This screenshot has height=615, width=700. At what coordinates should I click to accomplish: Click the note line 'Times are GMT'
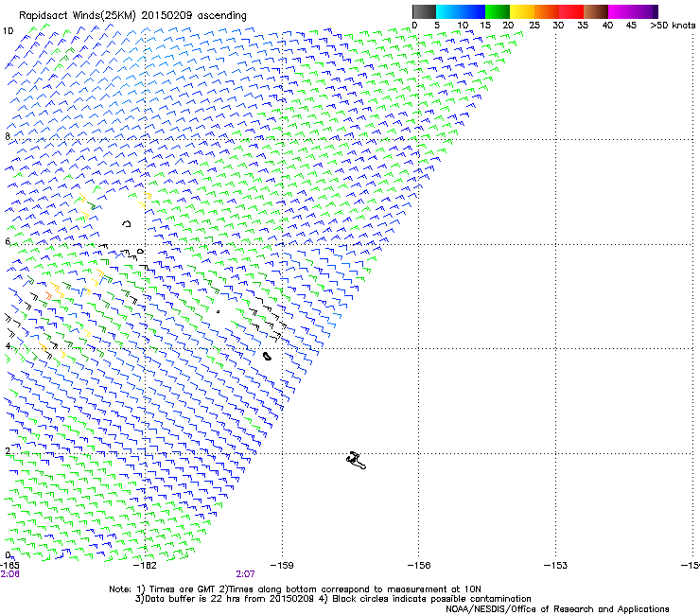tap(184, 589)
